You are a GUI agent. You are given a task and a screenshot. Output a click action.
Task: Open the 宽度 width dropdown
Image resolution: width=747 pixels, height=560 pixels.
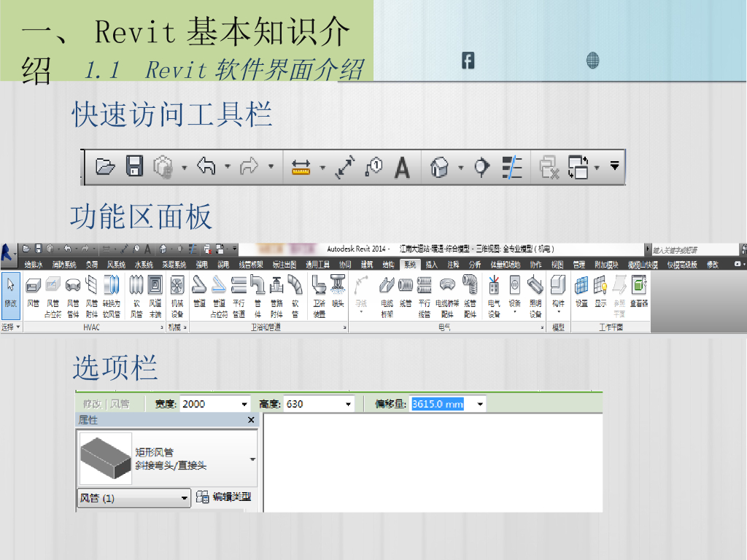[x=244, y=404]
